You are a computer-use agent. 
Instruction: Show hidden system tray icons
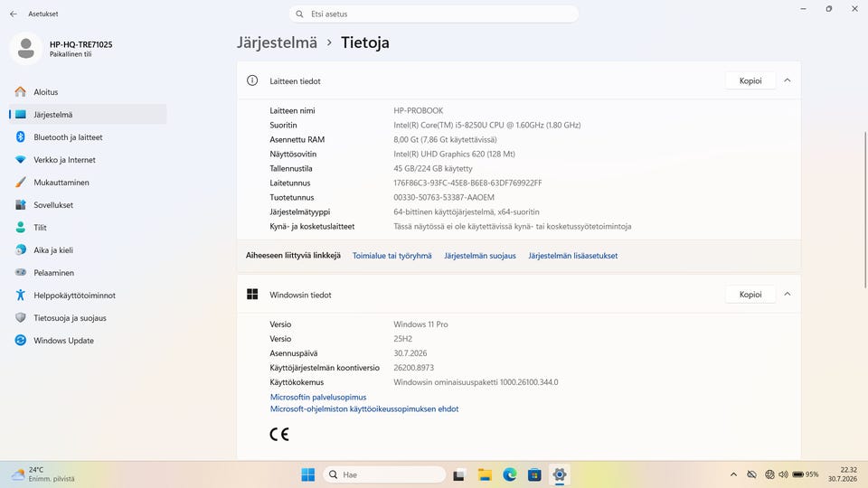coord(733,474)
